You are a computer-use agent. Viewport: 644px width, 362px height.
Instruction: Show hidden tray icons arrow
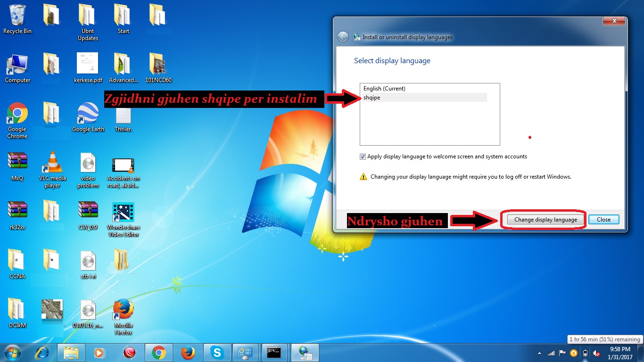(539, 353)
